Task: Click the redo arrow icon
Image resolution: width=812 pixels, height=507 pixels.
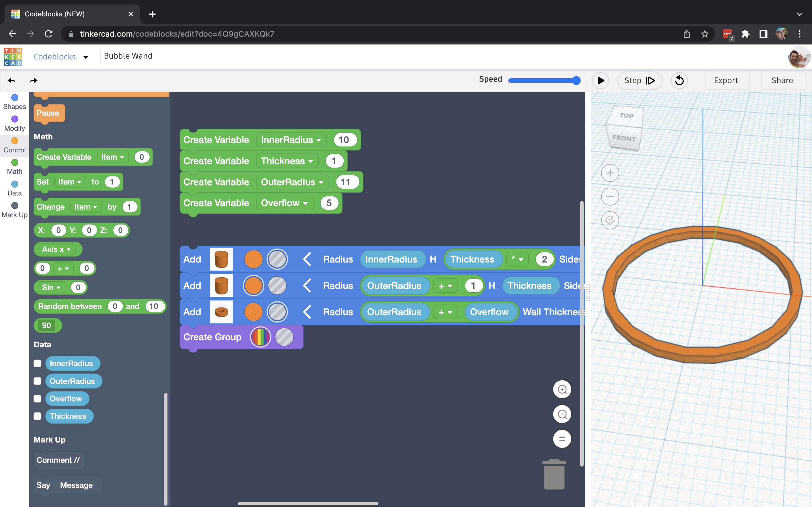Action: point(34,81)
